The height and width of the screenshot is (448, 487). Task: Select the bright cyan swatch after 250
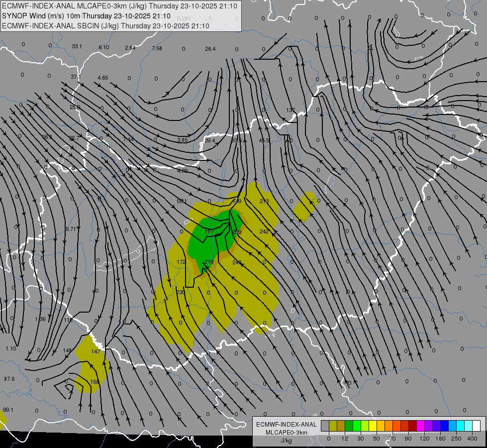[x=461, y=426]
